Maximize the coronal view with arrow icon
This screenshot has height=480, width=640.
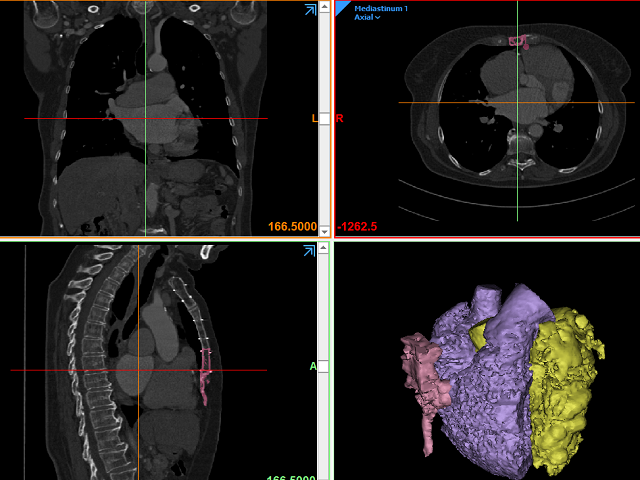pos(311,9)
